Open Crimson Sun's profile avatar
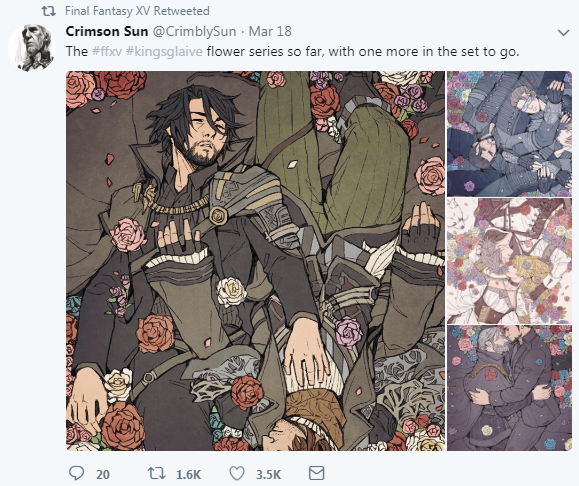579x486 pixels. (32, 47)
